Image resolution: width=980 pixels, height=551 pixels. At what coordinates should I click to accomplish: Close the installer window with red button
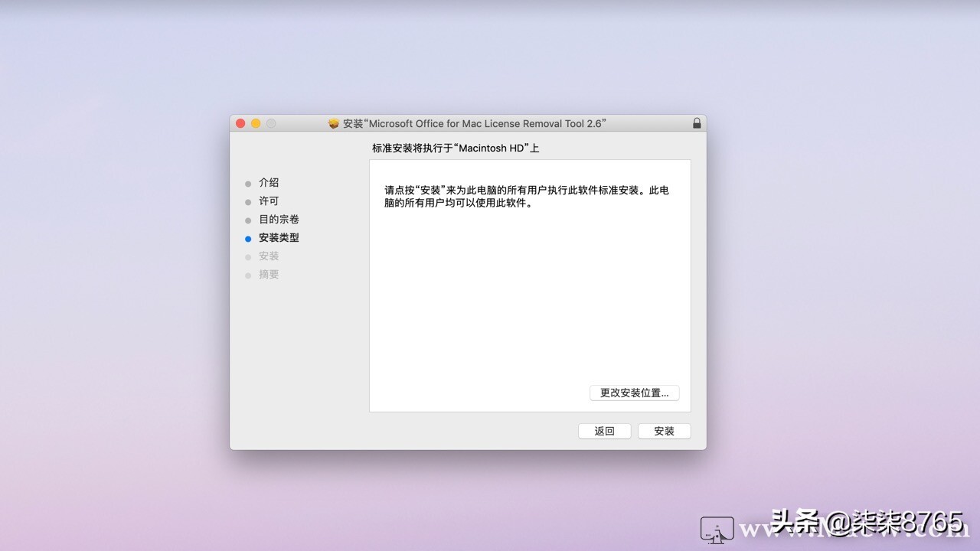[240, 123]
